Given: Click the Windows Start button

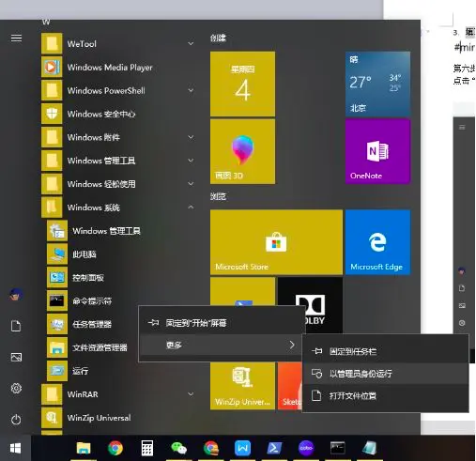Looking at the screenshot, I should [x=15, y=448].
